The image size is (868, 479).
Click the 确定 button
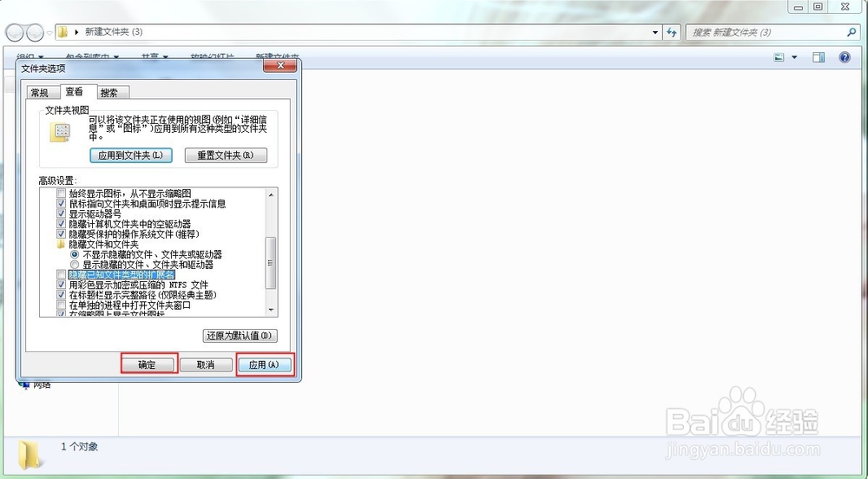coord(148,364)
